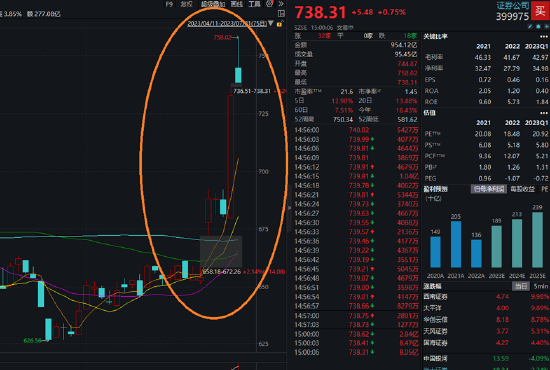This screenshot has height=370, width=550.
Task: Click the PEG row label in 估值
Action: [x=431, y=178]
